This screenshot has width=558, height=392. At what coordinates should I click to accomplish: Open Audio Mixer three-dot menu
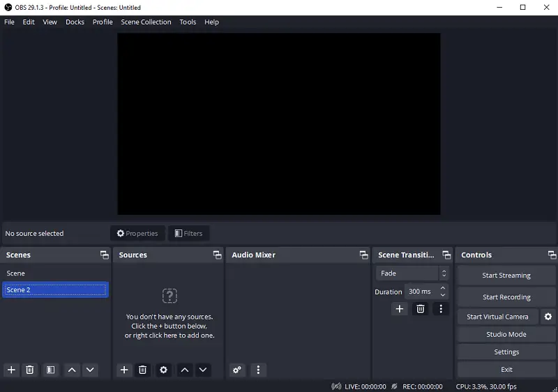[x=258, y=370]
